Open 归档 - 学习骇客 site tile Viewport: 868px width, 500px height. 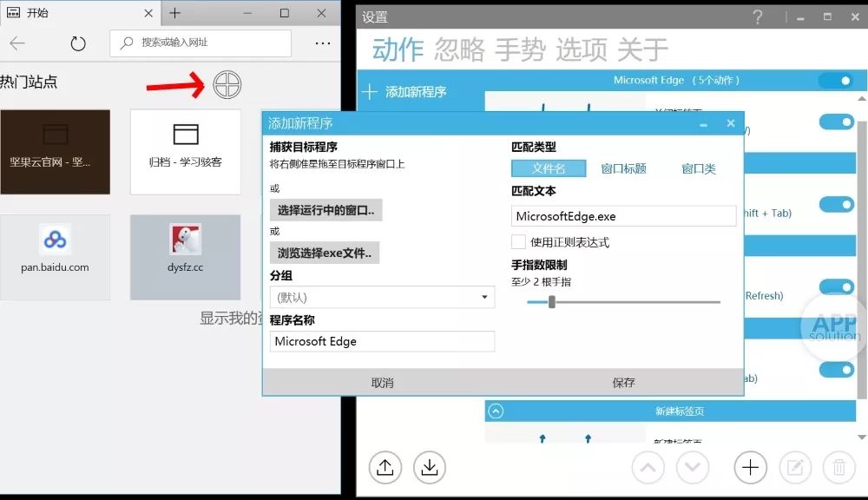(186, 152)
